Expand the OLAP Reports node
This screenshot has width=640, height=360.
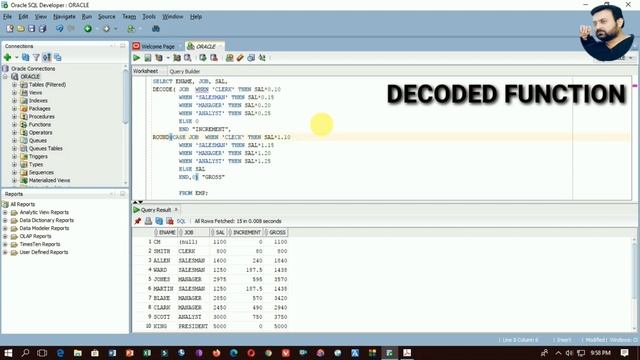pyautogui.click(x=5, y=236)
